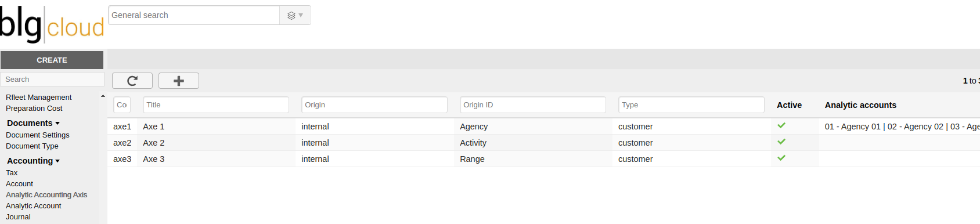Click the sidebar scroll up arrow
Image resolution: width=980 pixels, height=224 pixels.
pos(103,96)
